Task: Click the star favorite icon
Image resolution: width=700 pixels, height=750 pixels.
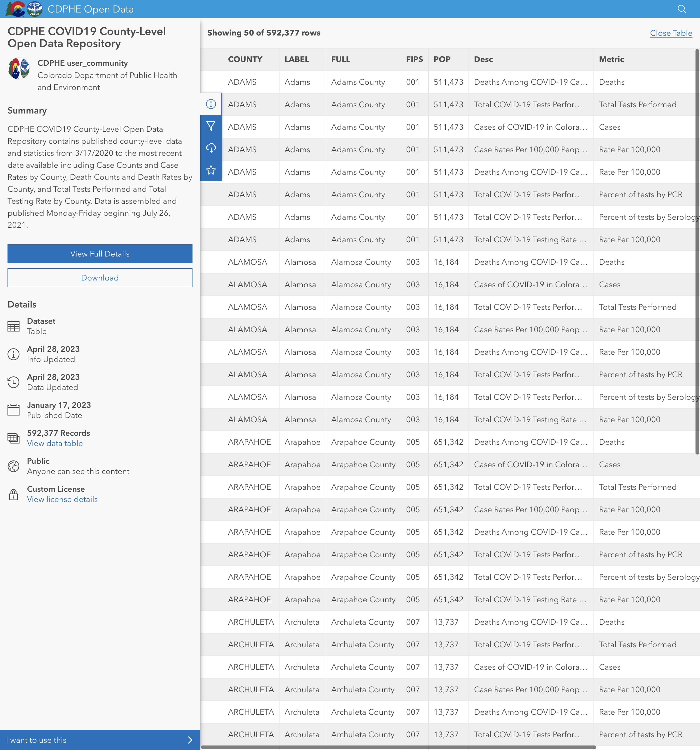Action: (x=211, y=170)
